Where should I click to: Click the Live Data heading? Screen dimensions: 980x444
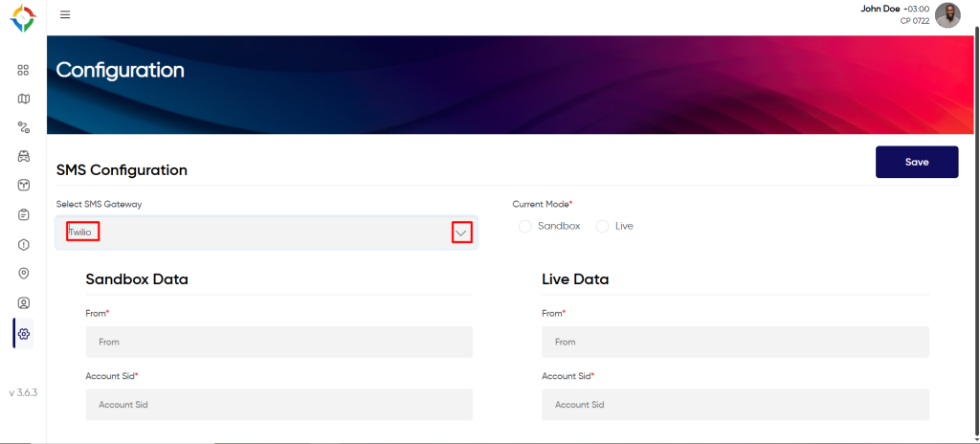click(575, 278)
